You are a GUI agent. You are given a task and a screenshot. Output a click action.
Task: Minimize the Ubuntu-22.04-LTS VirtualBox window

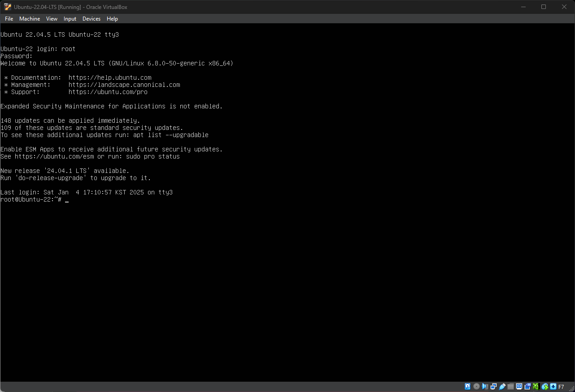tap(523, 7)
